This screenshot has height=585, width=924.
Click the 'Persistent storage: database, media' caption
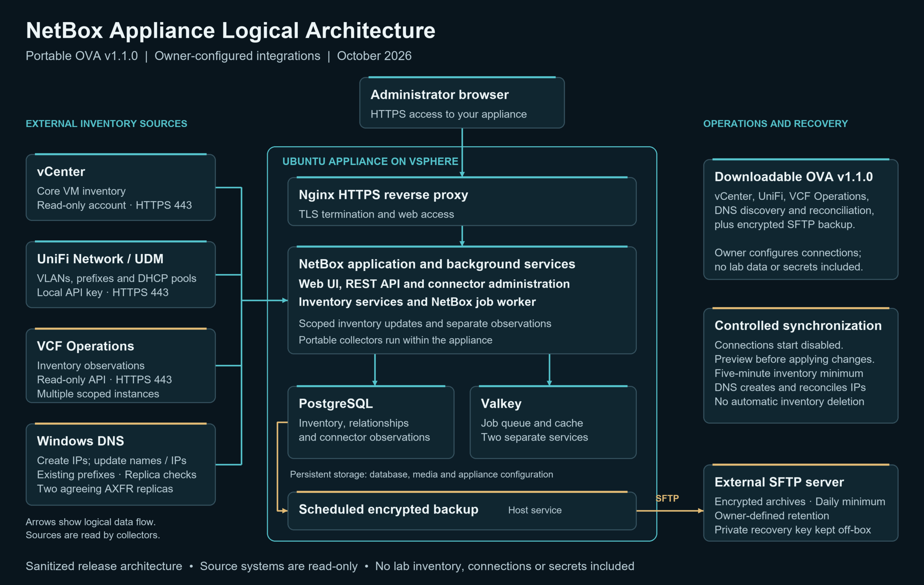point(421,475)
